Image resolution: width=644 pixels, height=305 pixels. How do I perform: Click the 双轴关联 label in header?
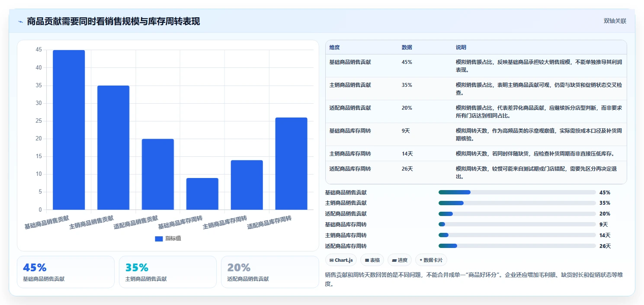click(615, 21)
